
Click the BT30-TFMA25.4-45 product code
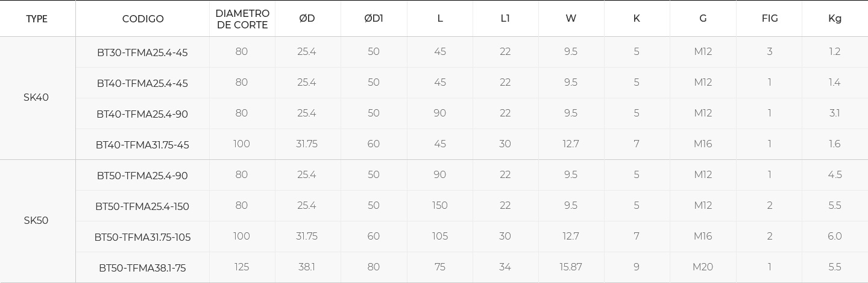click(x=142, y=52)
